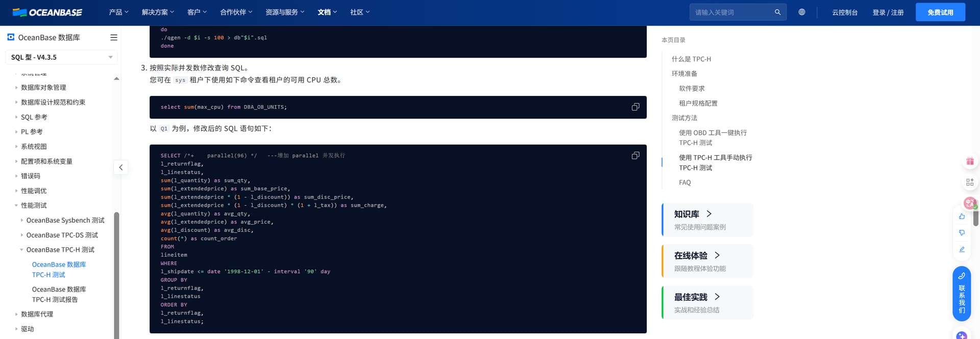Jump to 软件要求 section
This screenshot has height=339, width=980.
[x=692, y=89]
